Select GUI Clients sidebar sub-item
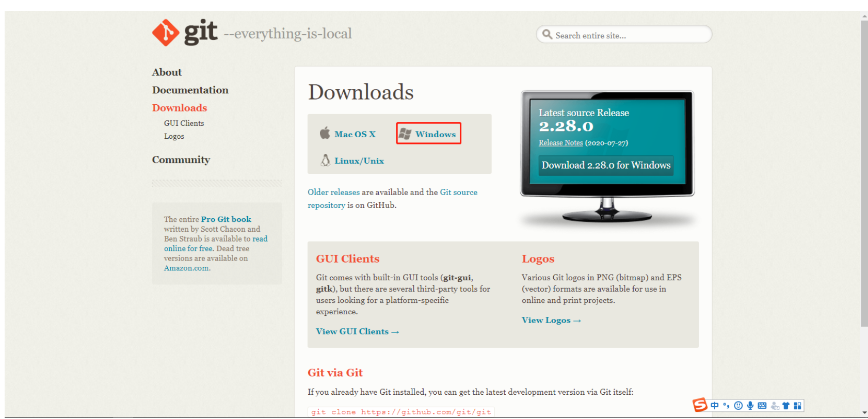 point(184,123)
